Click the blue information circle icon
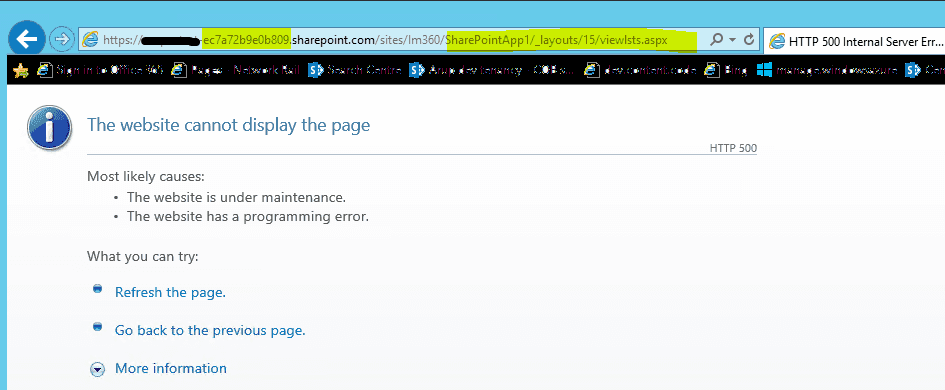The width and height of the screenshot is (945, 390). pos(49,128)
